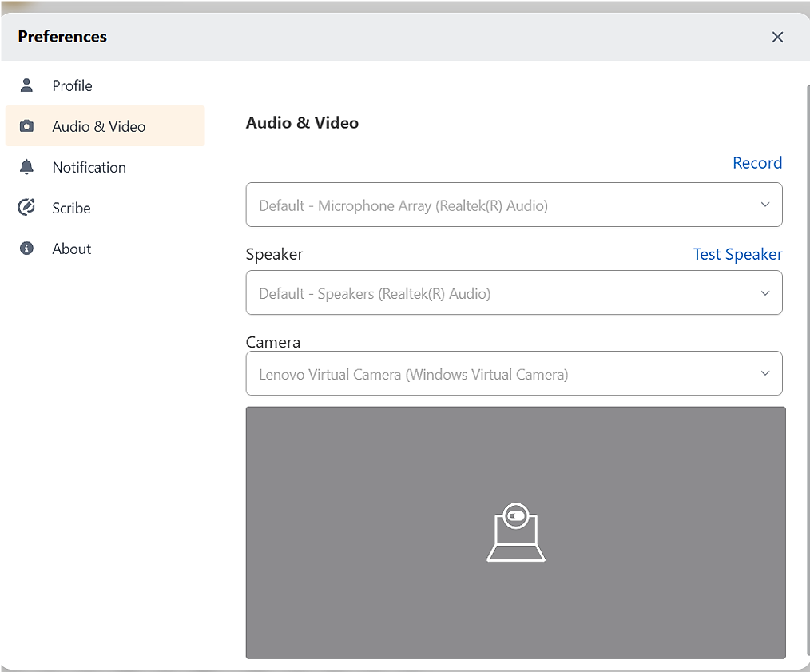Image resolution: width=810 pixels, height=672 pixels.
Task: Click the Preferences title text
Action: tap(62, 37)
